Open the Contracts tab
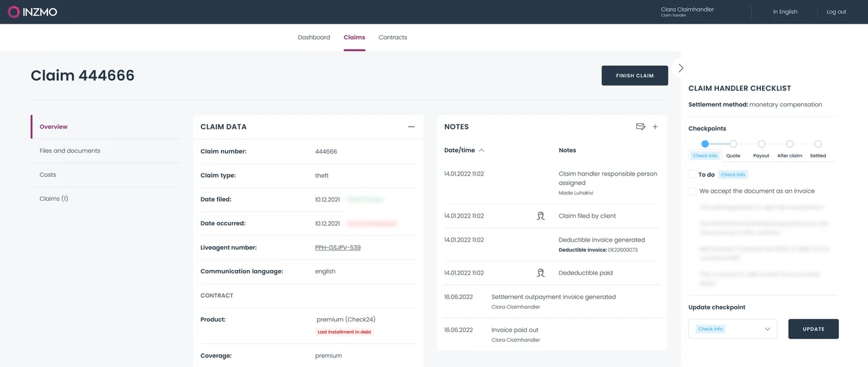The image size is (868, 367). [393, 37]
